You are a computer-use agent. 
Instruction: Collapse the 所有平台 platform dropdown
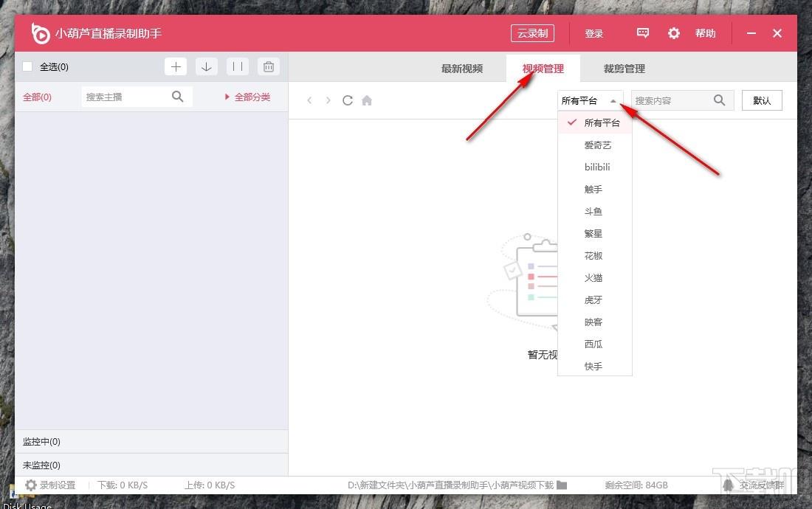pyautogui.click(x=590, y=100)
